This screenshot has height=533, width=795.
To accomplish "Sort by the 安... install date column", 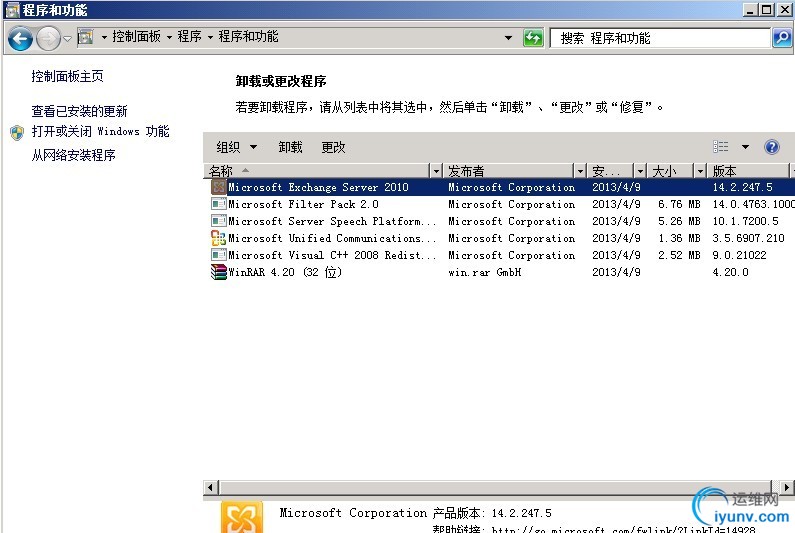I will pyautogui.click(x=610, y=171).
